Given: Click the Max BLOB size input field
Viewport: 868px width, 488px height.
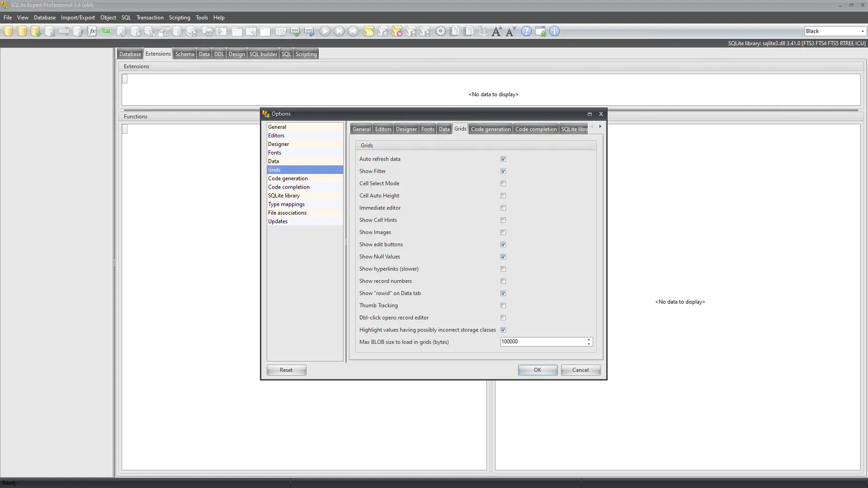Looking at the screenshot, I should pos(542,342).
